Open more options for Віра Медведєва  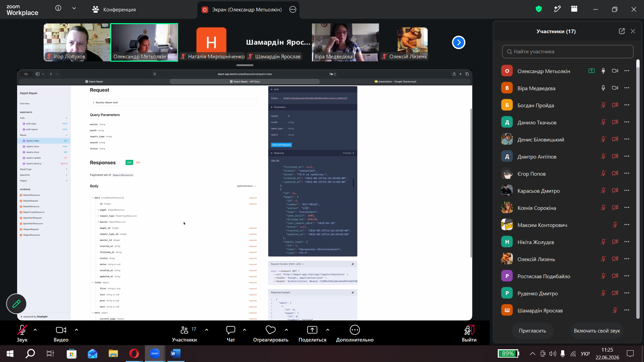pos(627,88)
